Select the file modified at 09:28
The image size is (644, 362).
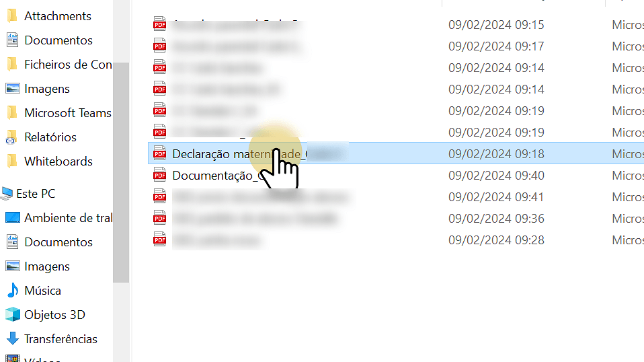click(x=396, y=240)
